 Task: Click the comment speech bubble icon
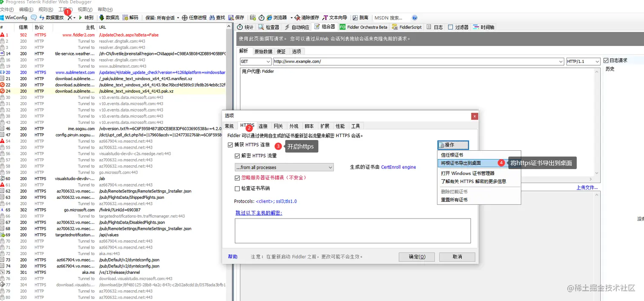point(34,17)
